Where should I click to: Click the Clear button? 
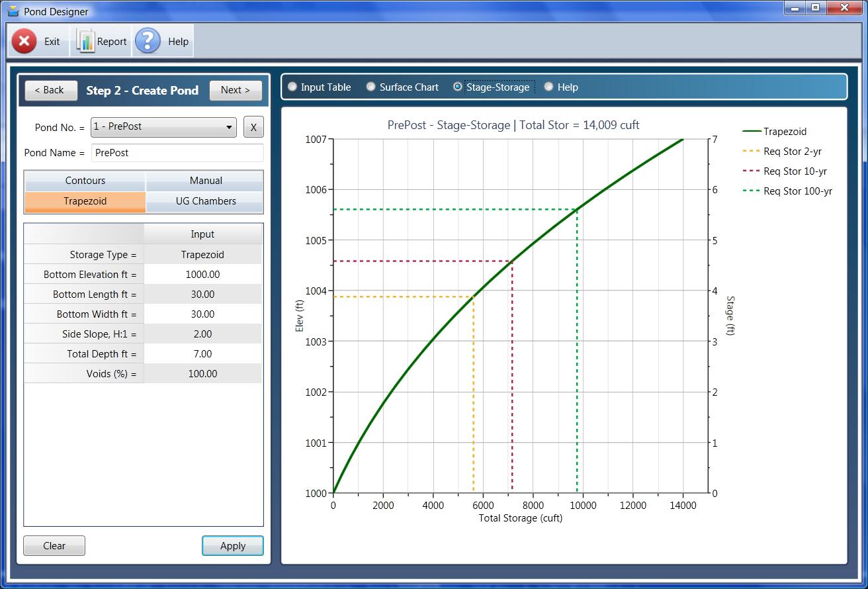54,545
